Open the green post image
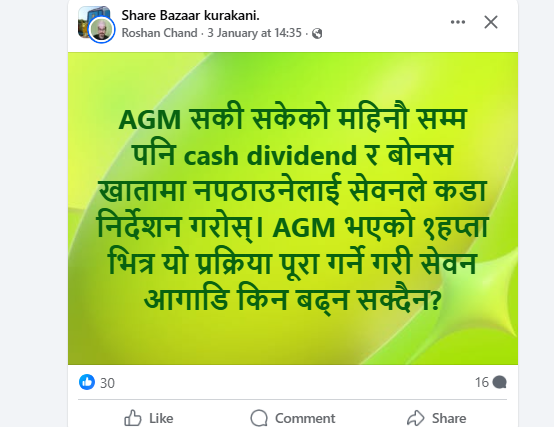The height and width of the screenshot is (427, 554). [293, 208]
